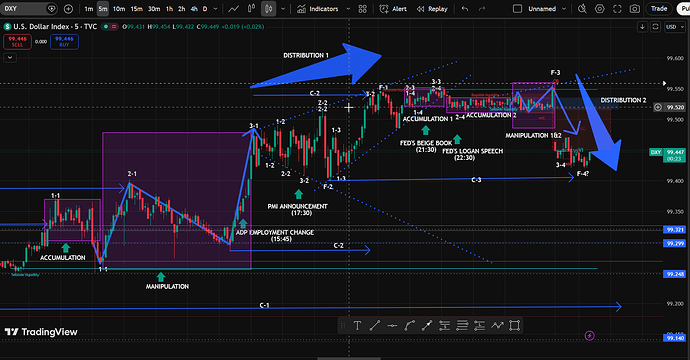Start bar Replay mode
The width and height of the screenshot is (690, 360).
click(x=432, y=9)
